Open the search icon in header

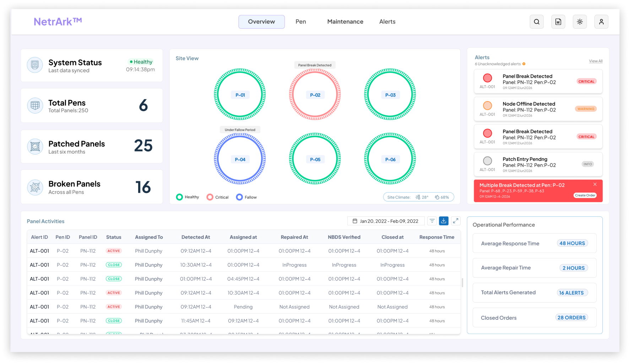[x=537, y=22]
